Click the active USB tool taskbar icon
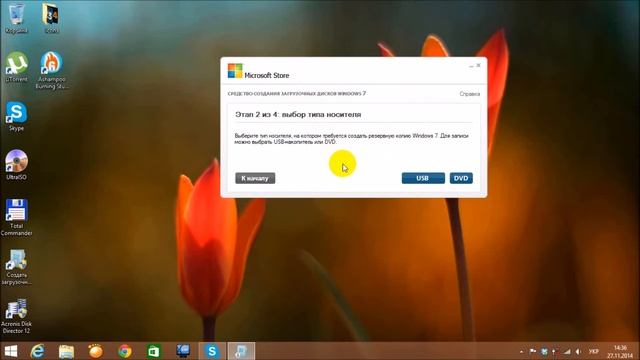The width and height of the screenshot is (640, 360). 241,351
